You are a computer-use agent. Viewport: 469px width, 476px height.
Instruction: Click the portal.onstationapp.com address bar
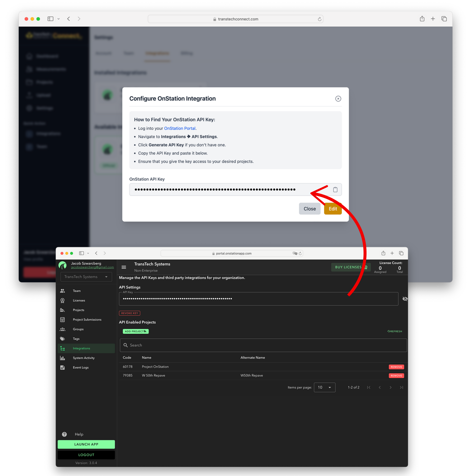231,253
